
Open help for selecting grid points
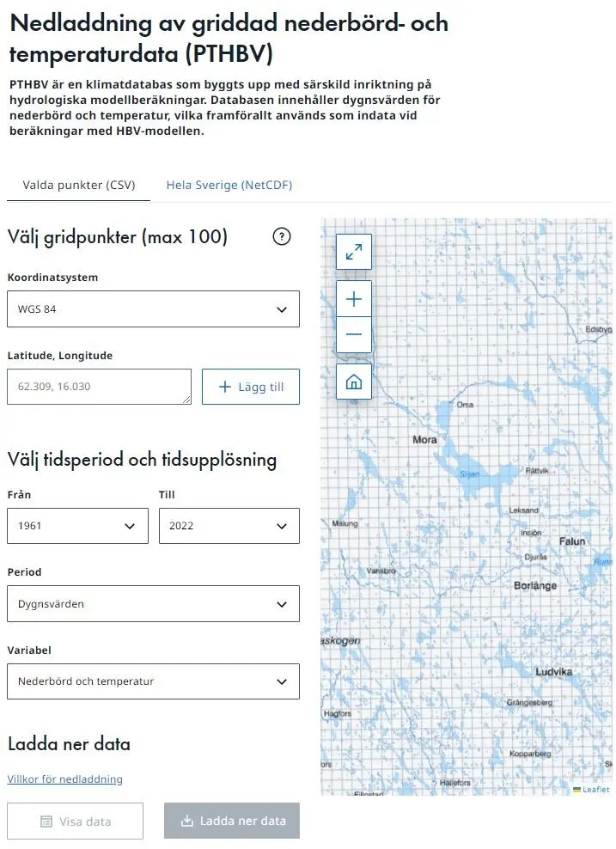point(281,237)
